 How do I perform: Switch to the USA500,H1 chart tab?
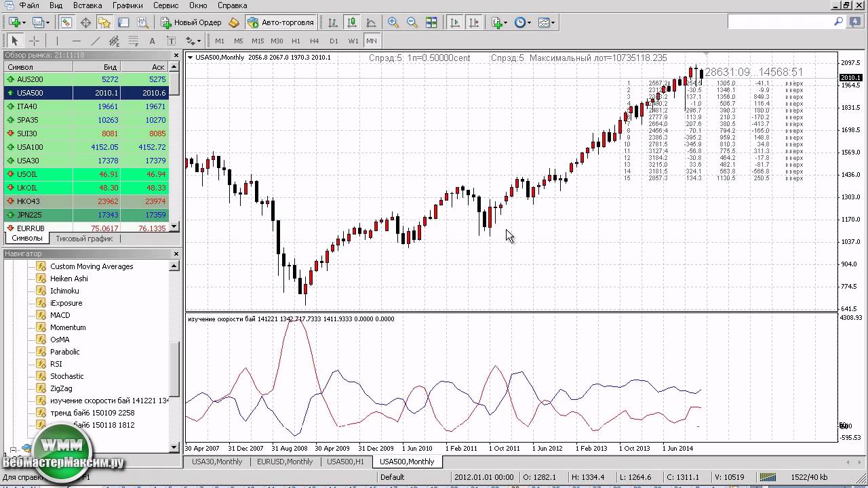345,462
